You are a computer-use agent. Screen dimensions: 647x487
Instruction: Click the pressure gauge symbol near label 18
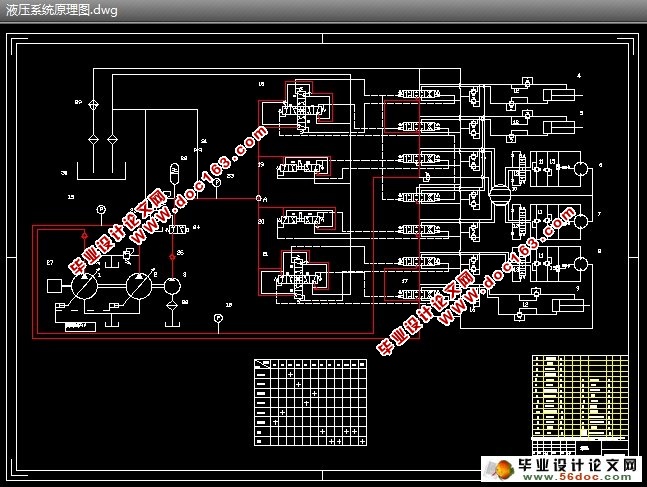[218, 318]
